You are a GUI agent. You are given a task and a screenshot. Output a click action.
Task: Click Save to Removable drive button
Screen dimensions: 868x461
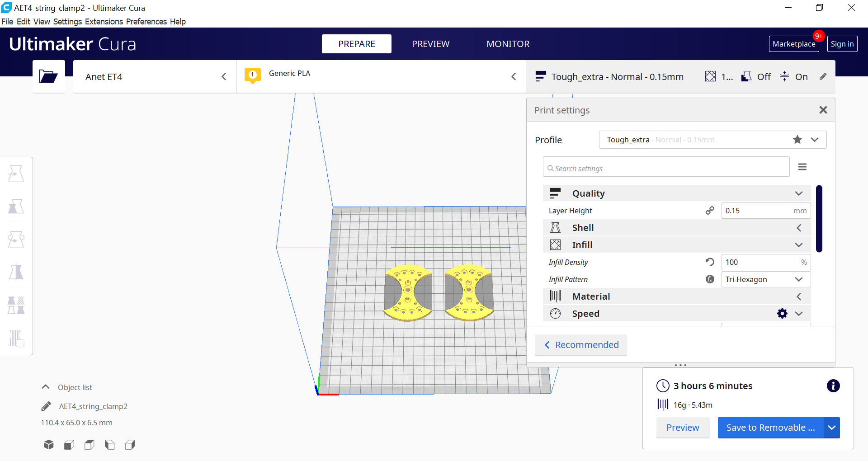pyautogui.click(x=771, y=428)
